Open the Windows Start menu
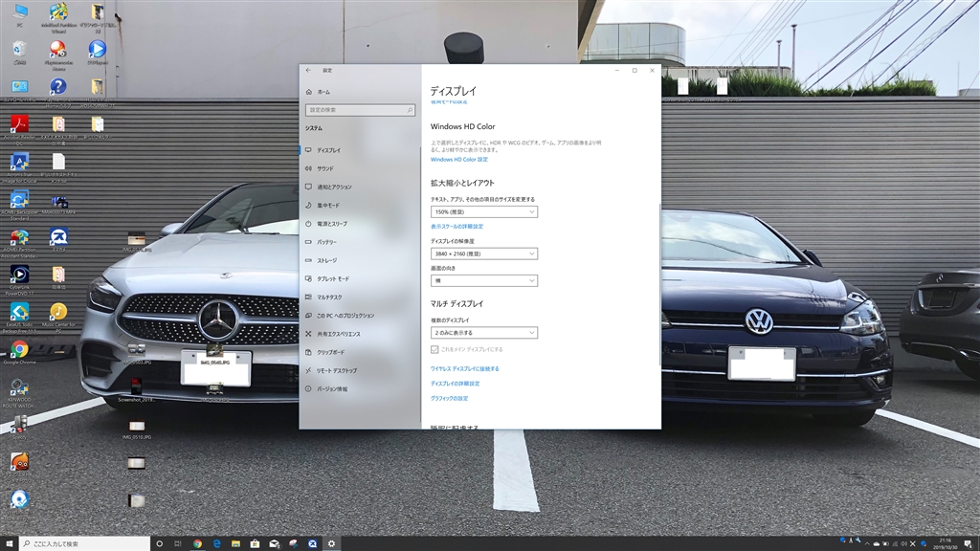This screenshot has height=551, width=980. [x=10, y=544]
